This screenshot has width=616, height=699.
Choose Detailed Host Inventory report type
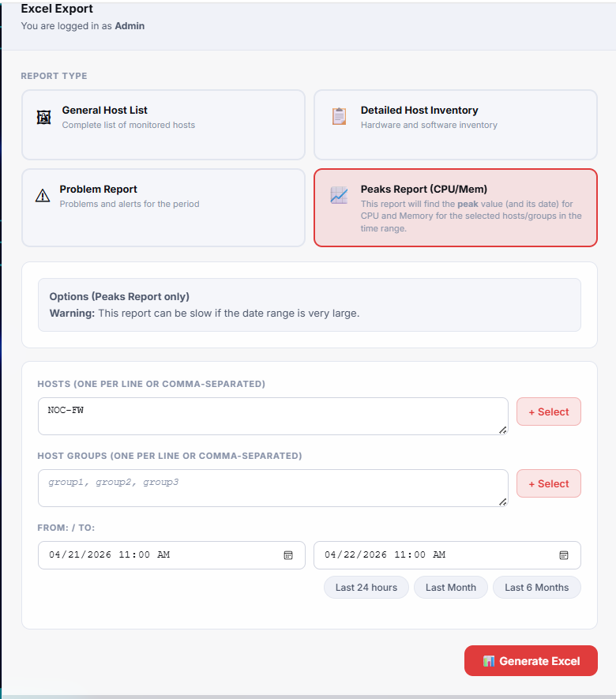pyautogui.click(x=455, y=125)
